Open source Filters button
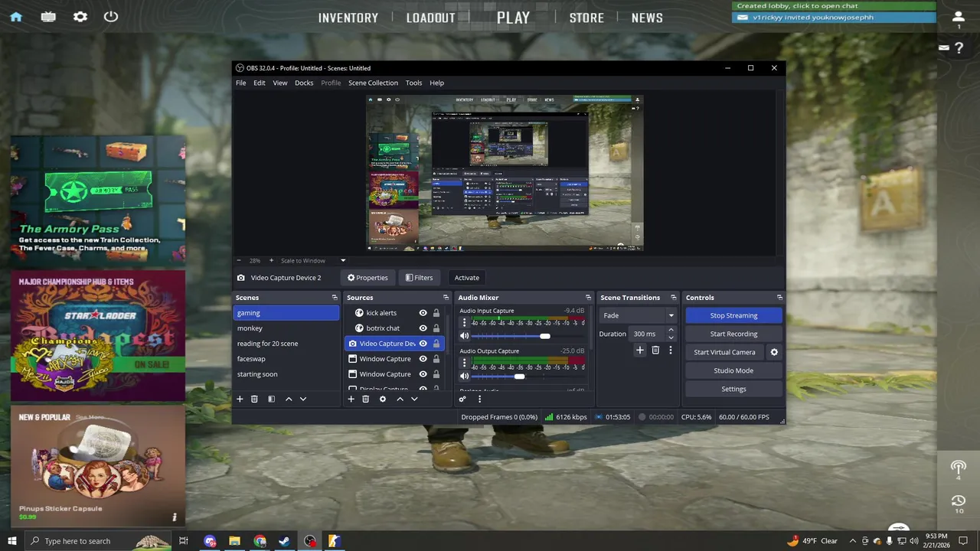This screenshot has height=551, width=980. [419, 278]
